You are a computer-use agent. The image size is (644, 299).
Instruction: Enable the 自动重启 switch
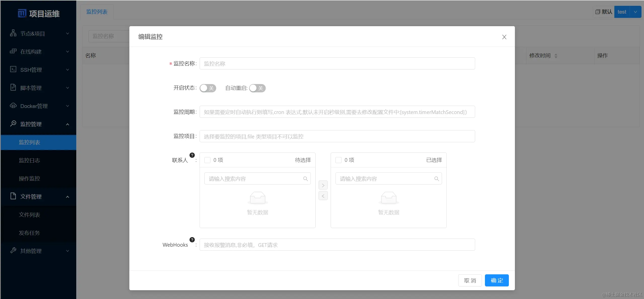(257, 88)
